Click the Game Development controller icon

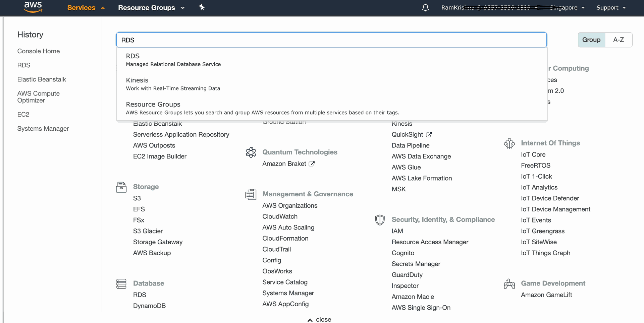[x=509, y=284]
